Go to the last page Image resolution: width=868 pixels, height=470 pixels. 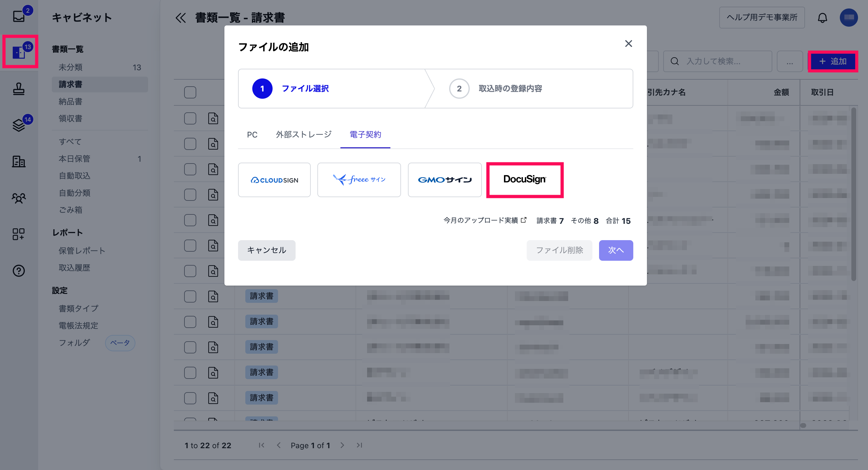point(359,445)
